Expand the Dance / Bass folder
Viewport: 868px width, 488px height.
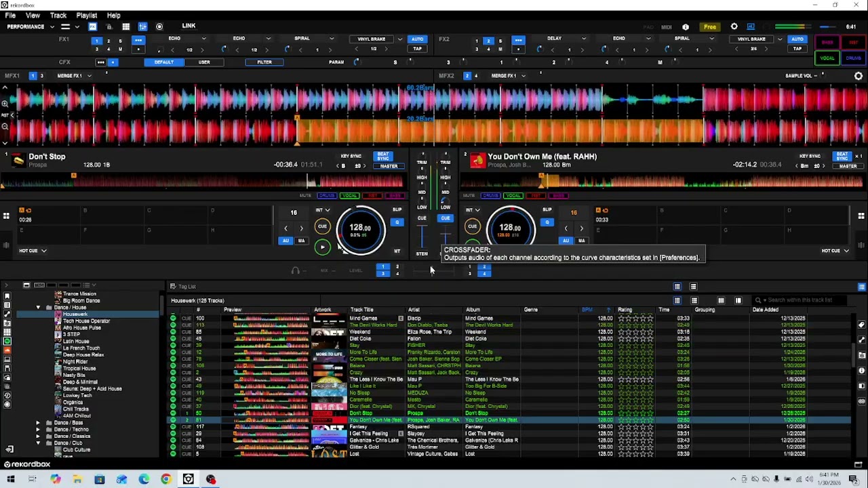[38, 423]
